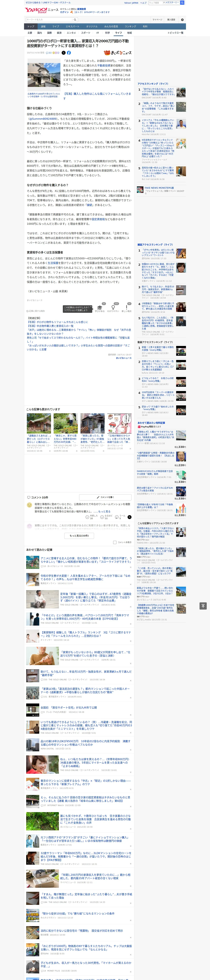The height and width of the screenshot is (980, 210).
Task: Click コメントを書く button
Action: click(105, 497)
